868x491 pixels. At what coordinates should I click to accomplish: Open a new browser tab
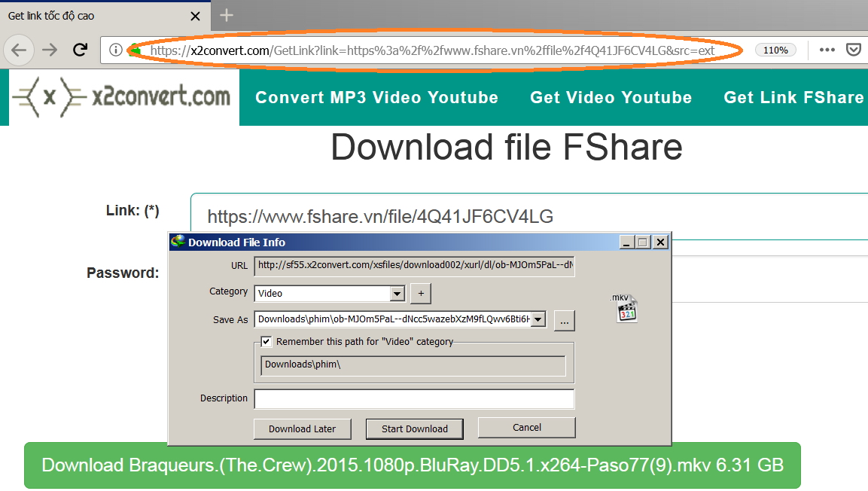(x=227, y=15)
